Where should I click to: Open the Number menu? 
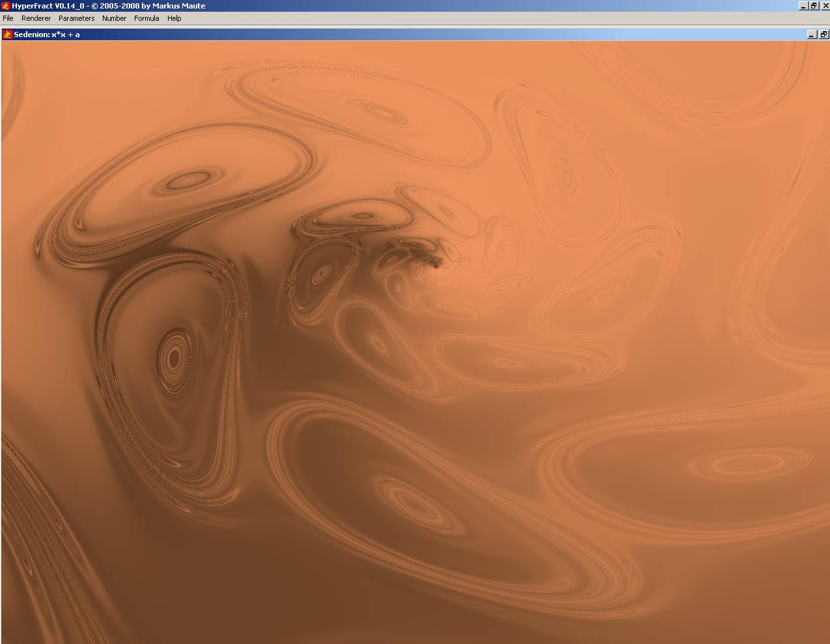[x=114, y=18]
